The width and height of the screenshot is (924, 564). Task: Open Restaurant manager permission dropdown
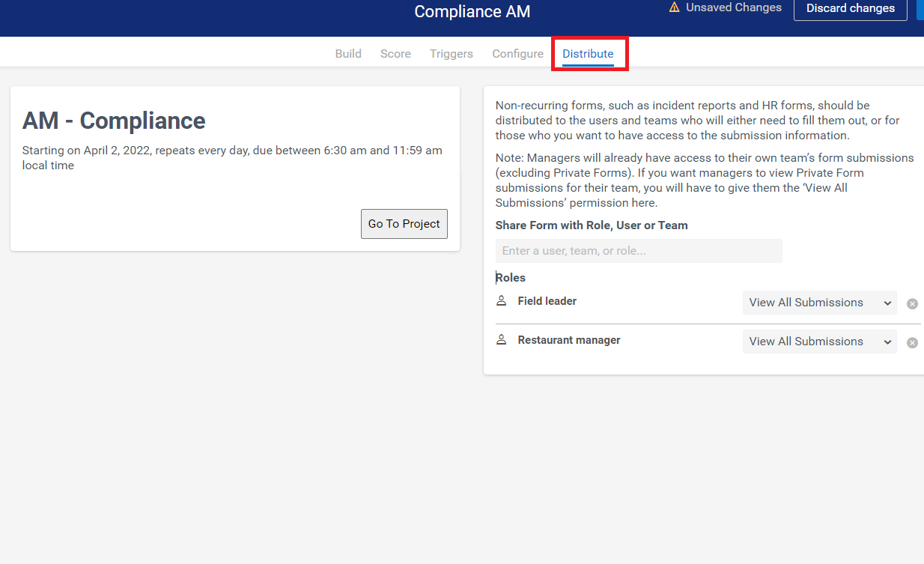820,342
